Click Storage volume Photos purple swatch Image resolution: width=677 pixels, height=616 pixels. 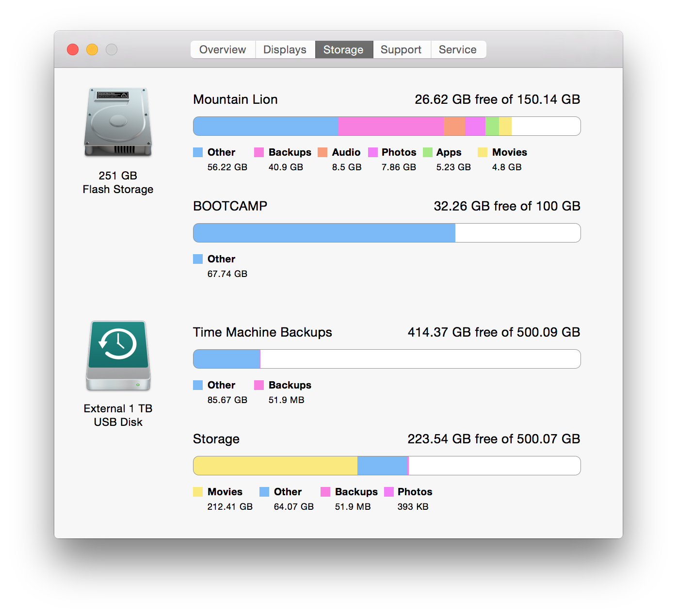(x=389, y=492)
